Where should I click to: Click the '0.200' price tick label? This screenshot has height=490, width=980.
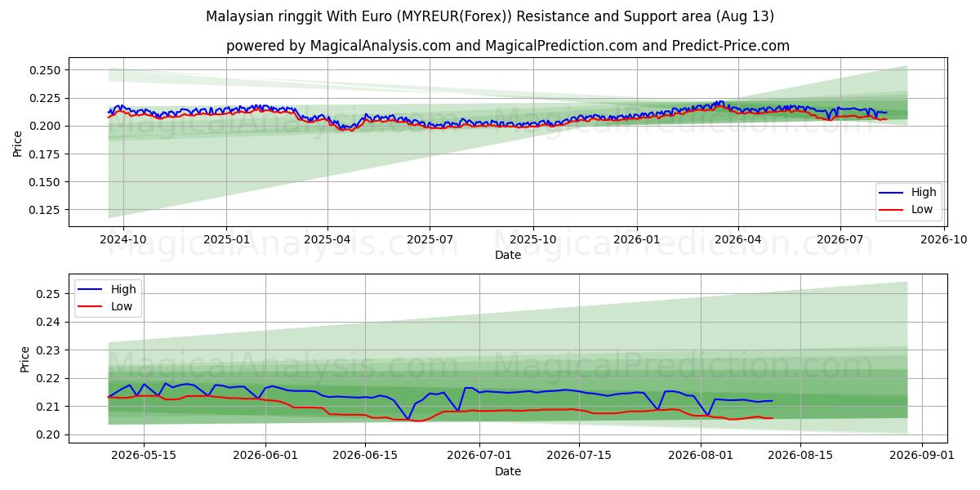point(46,126)
